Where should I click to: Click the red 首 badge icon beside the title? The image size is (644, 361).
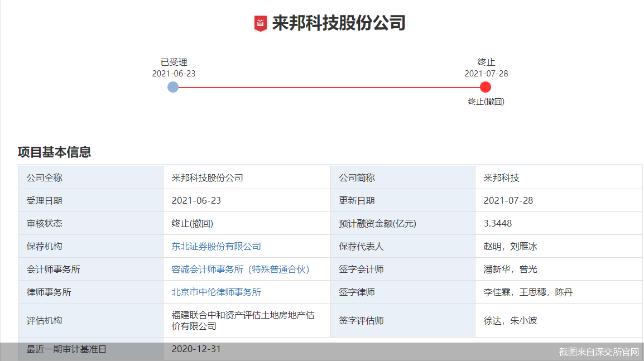261,23
